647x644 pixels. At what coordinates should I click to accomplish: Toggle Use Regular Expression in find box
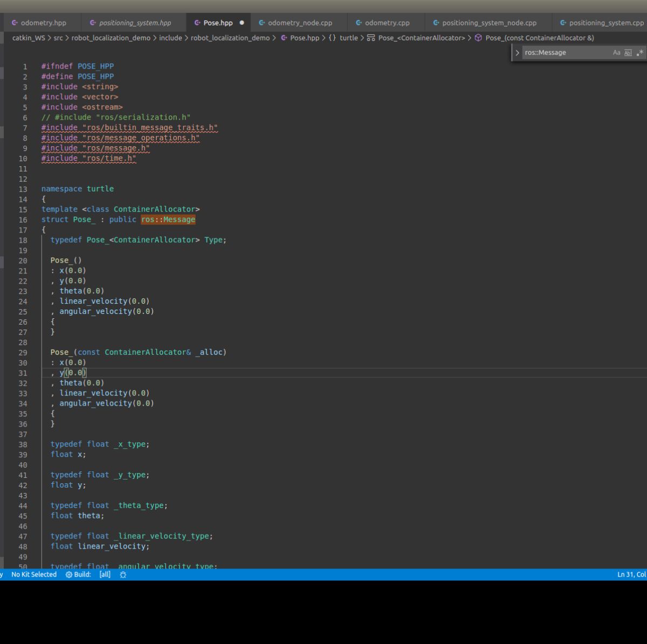[x=639, y=53]
